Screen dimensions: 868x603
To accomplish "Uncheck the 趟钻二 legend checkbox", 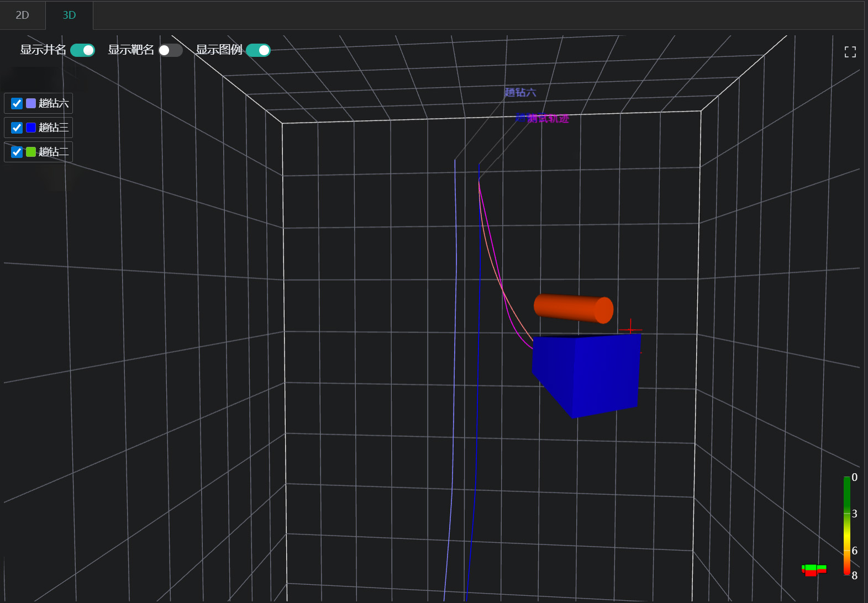I will [x=17, y=152].
